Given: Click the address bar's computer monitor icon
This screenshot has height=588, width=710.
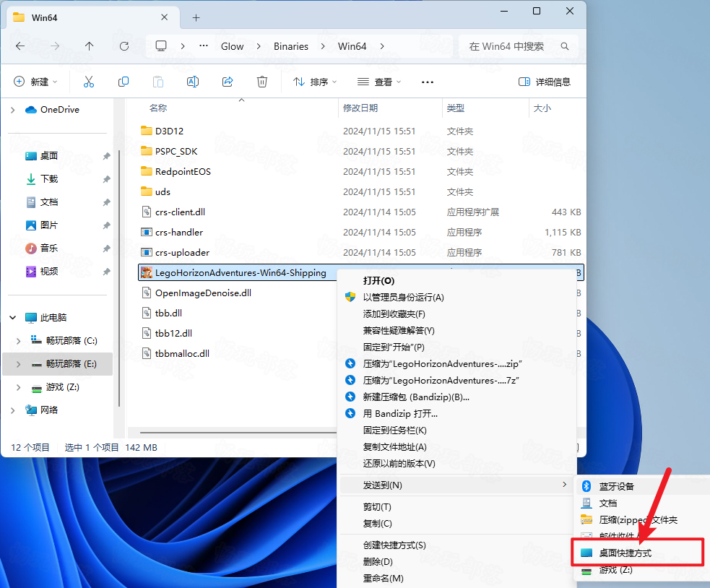Looking at the screenshot, I should pyautogui.click(x=161, y=46).
